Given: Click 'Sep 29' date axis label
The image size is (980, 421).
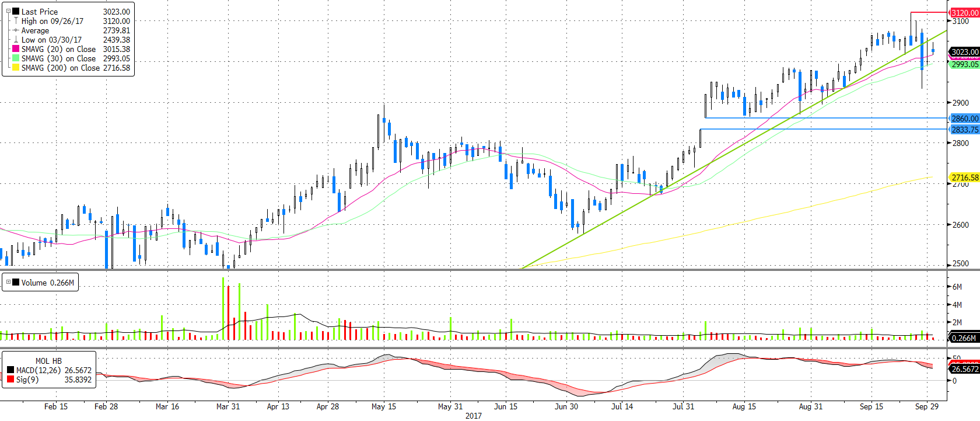Looking at the screenshot, I should click(927, 406).
